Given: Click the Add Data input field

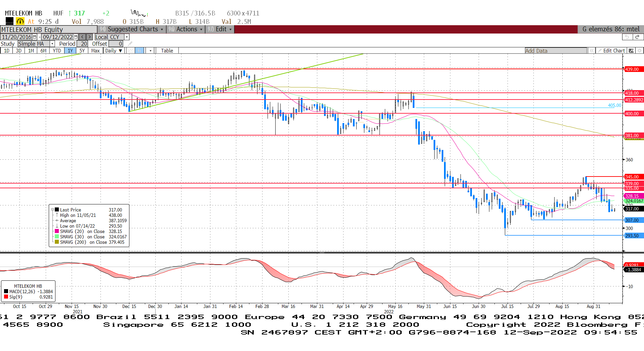Looking at the screenshot, I should tap(556, 51).
